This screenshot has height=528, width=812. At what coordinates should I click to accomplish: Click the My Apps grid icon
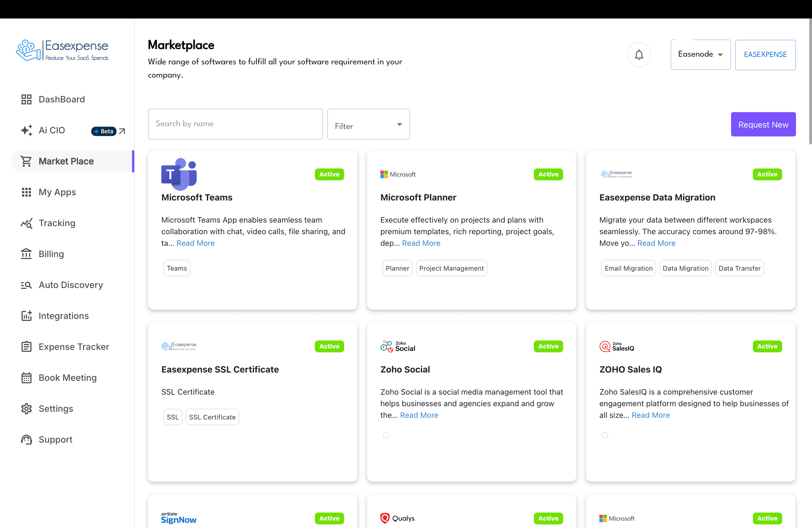click(x=26, y=192)
